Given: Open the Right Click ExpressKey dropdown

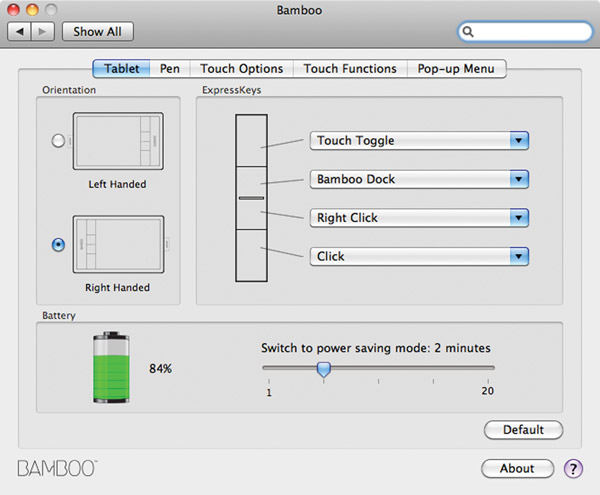Looking at the screenshot, I should tap(419, 218).
